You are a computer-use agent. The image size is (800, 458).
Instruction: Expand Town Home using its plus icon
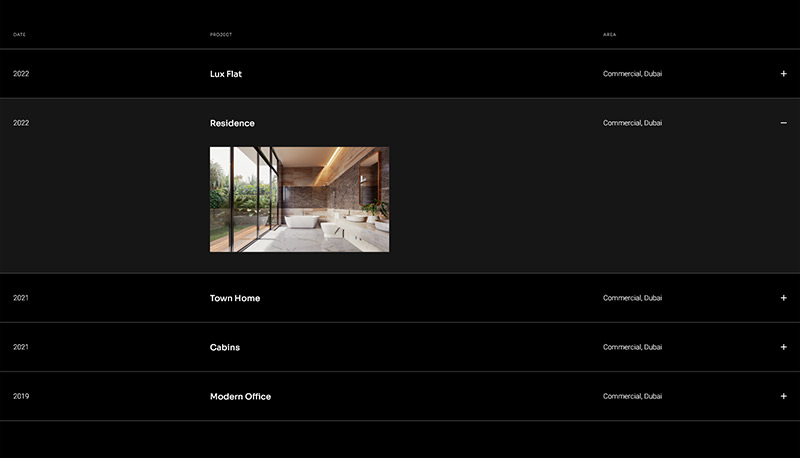coord(783,298)
